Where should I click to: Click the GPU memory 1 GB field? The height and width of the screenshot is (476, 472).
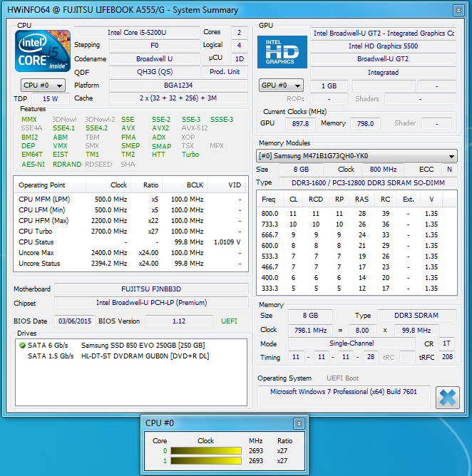[x=329, y=86]
